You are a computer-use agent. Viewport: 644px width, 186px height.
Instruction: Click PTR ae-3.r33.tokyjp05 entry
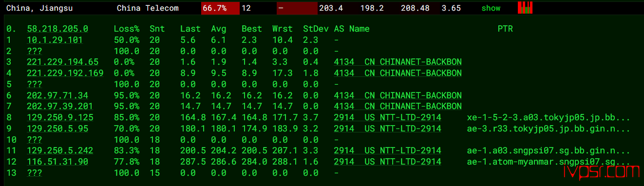(549, 129)
